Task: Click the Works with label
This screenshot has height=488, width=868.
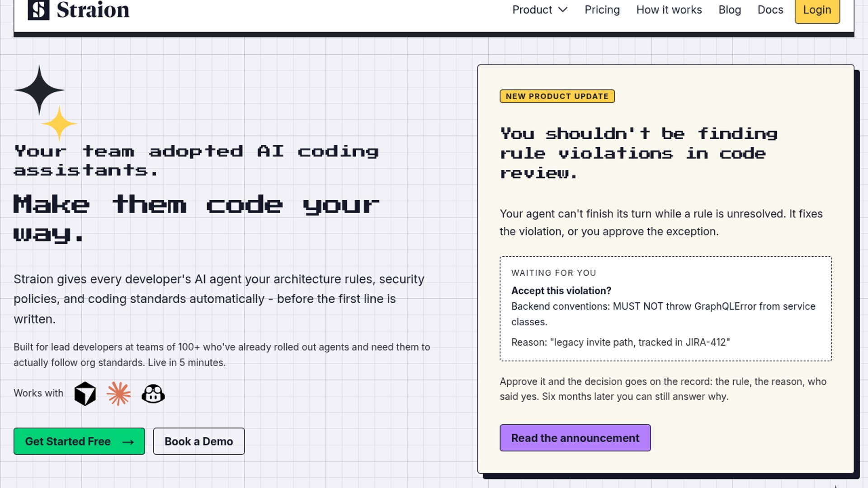Action: [x=38, y=393]
